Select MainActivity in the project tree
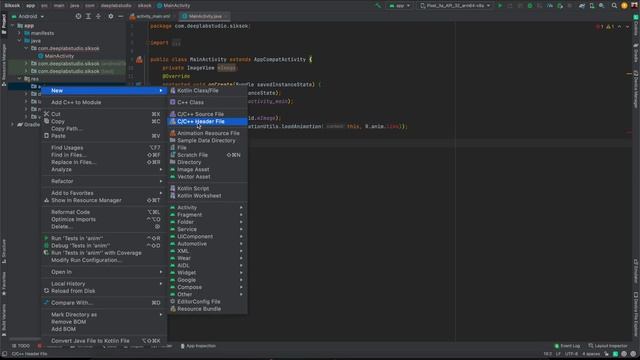 (56, 56)
